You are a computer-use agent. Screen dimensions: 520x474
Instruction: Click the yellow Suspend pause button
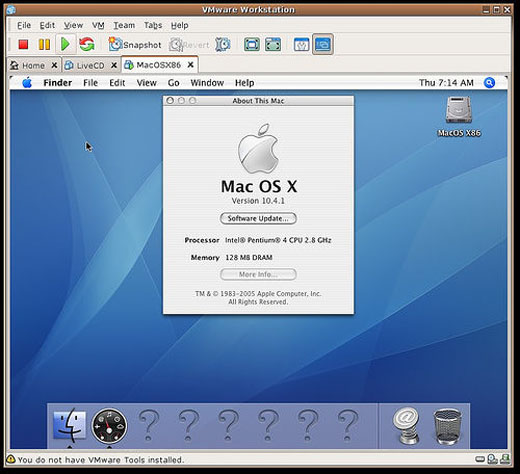coord(44,44)
